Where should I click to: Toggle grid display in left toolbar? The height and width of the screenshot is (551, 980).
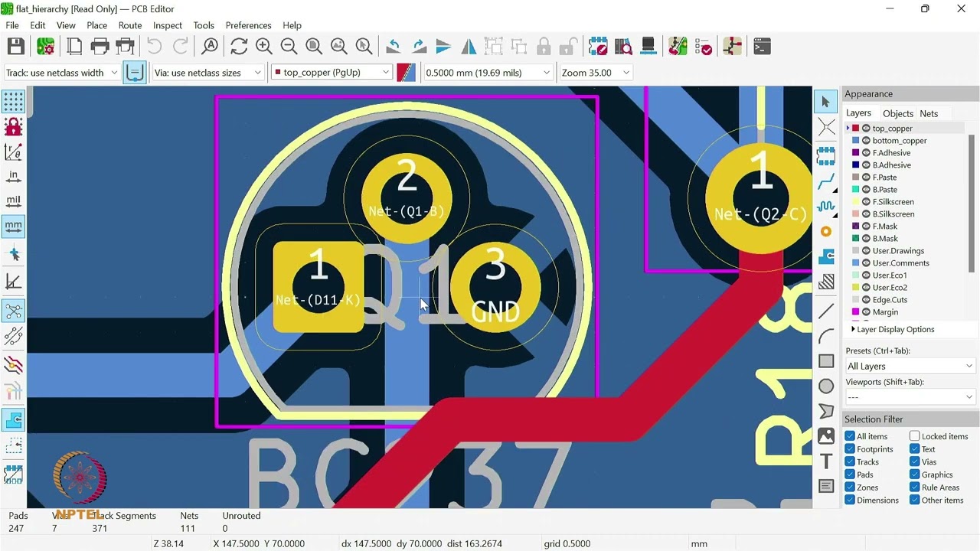(13, 101)
